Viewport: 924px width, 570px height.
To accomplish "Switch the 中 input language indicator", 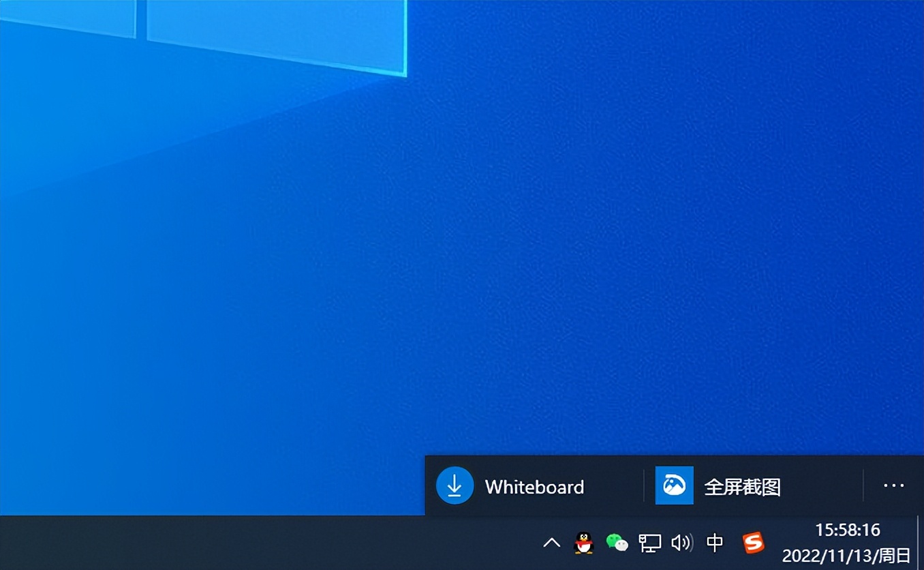I will coord(715,543).
